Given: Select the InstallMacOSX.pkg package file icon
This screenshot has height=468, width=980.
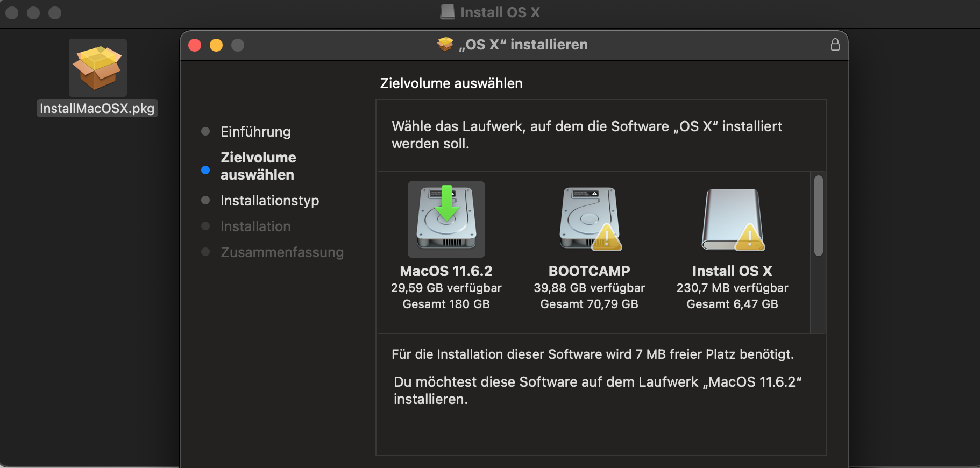Looking at the screenshot, I should pyautogui.click(x=98, y=68).
